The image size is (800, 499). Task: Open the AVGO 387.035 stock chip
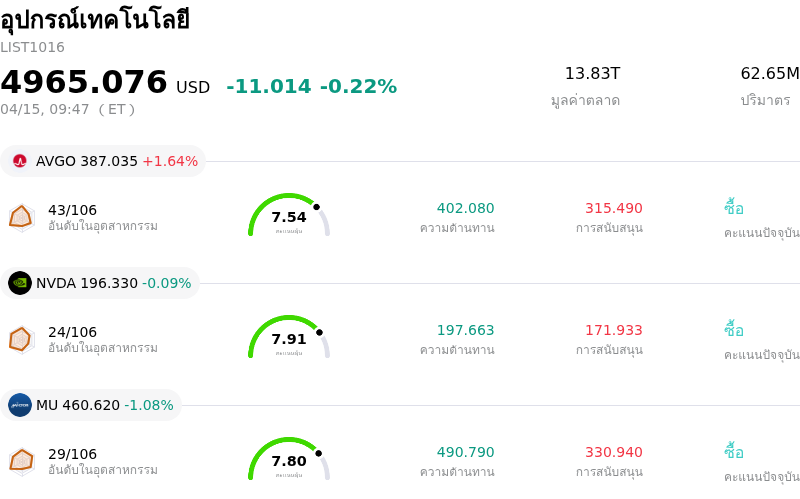coord(104,161)
